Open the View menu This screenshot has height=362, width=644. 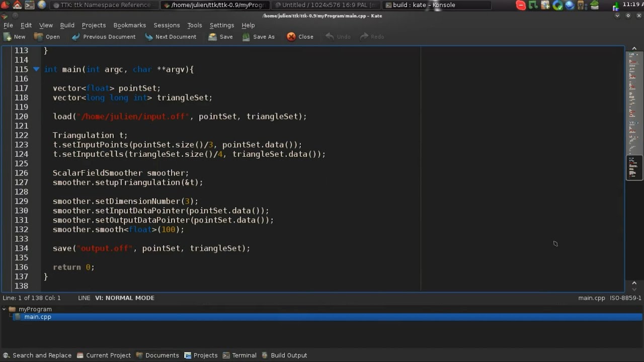tap(46, 25)
